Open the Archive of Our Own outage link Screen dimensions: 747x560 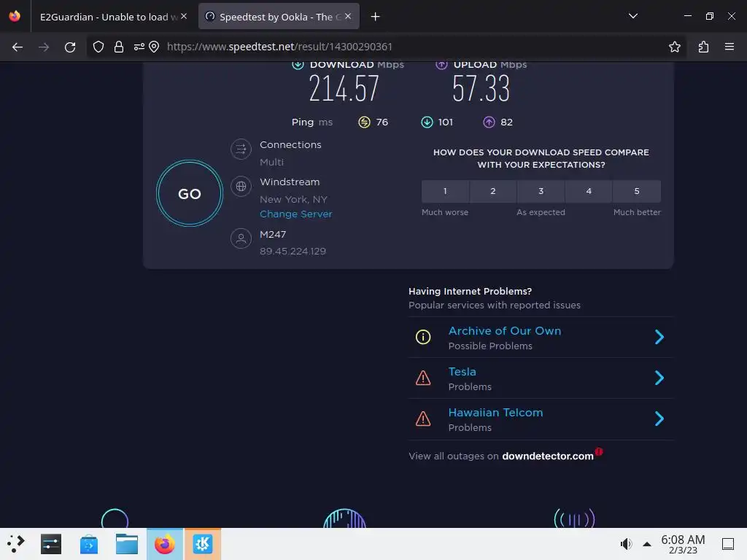coord(505,331)
